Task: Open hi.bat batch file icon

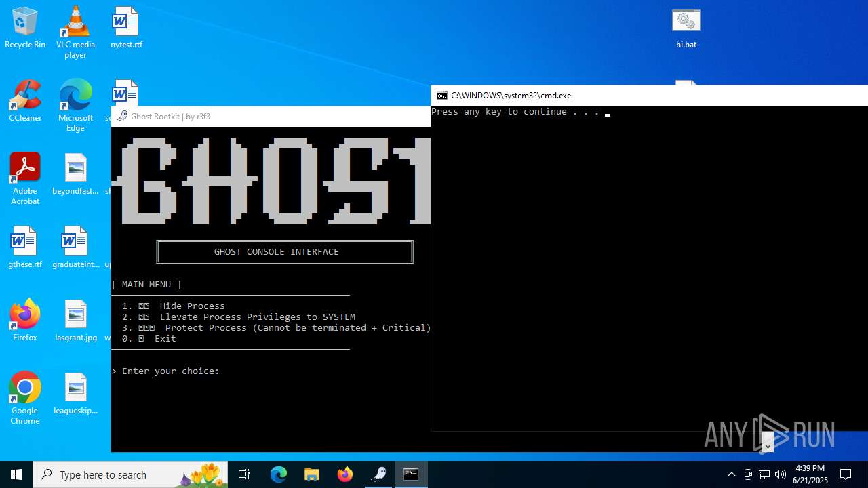Action: point(686,28)
